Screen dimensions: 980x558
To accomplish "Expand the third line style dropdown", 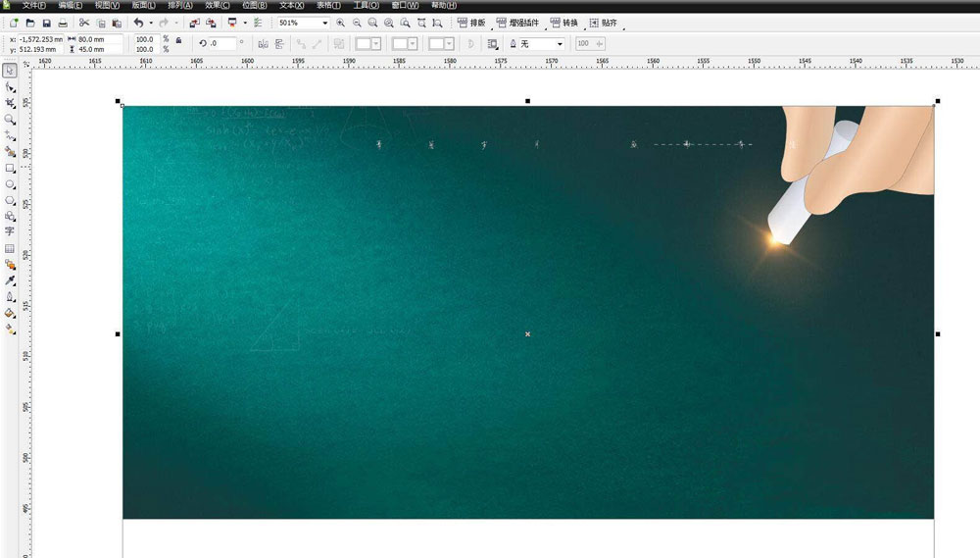I will tap(449, 44).
